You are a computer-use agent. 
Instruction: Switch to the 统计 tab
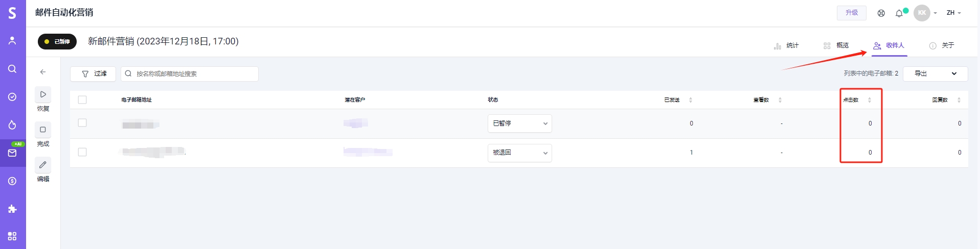pyautogui.click(x=786, y=45)
